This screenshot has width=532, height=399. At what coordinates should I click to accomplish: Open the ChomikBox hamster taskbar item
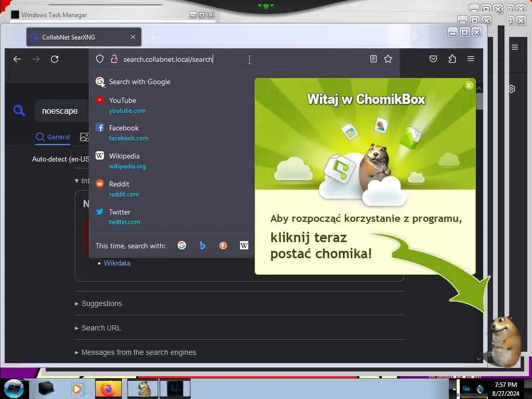point(143,389)
